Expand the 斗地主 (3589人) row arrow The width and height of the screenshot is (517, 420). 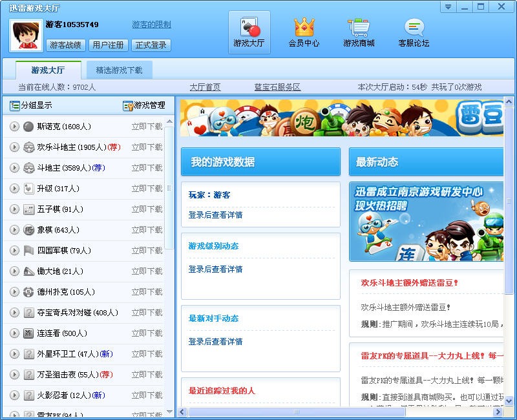14,168
